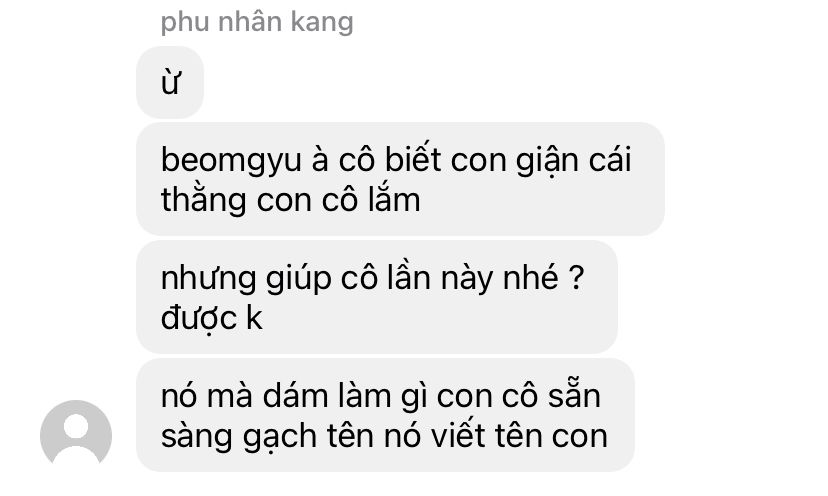828x496 pixels.
Task: Click the line thằng con cô lắm
Action: [x=290, y=200]
